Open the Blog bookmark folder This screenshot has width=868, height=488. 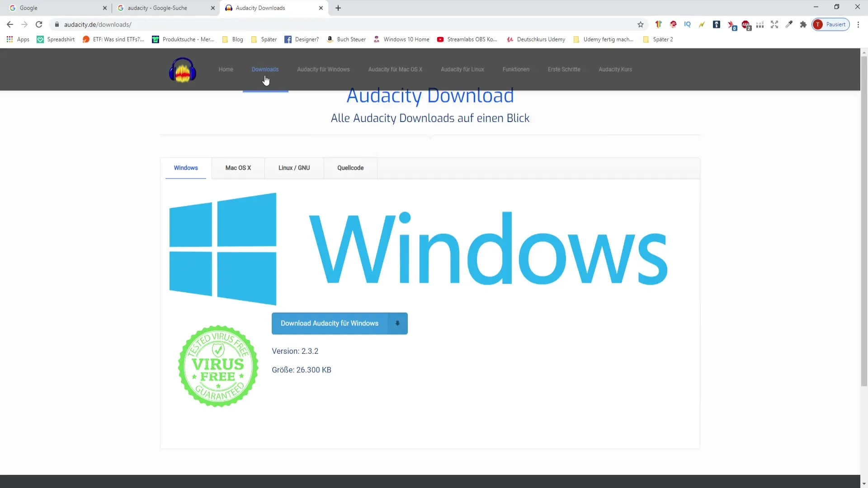(233, 39)
